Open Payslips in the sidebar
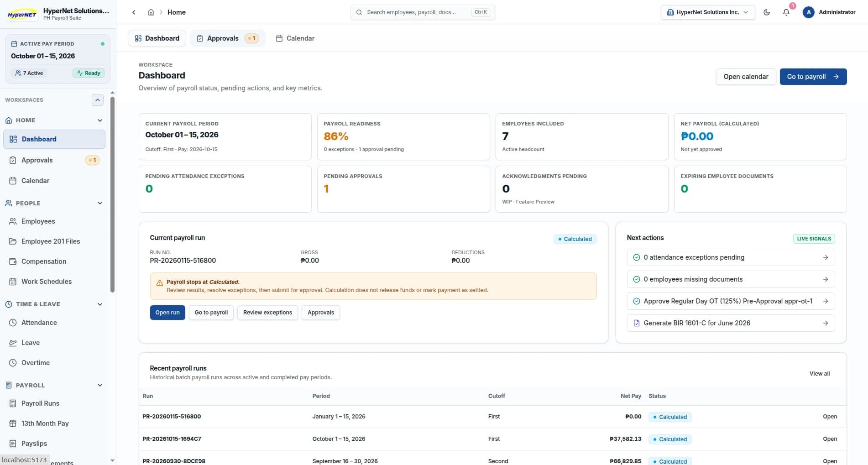 pyautogui.click(x=54, y=444)
